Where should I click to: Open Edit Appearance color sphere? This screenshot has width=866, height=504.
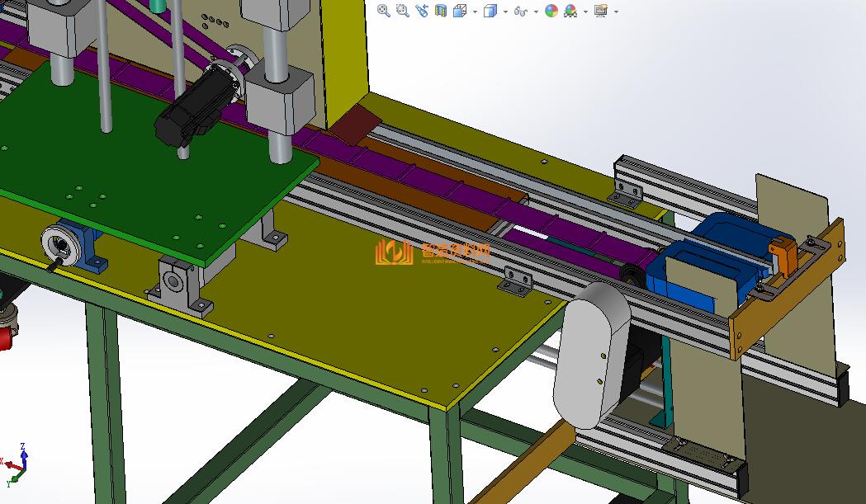(x=551, y=11)
